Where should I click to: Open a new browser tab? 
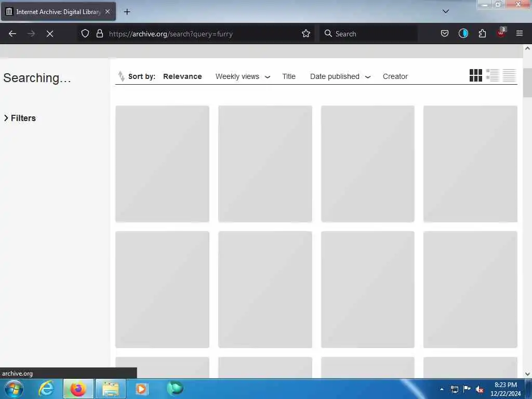(127, 12)
